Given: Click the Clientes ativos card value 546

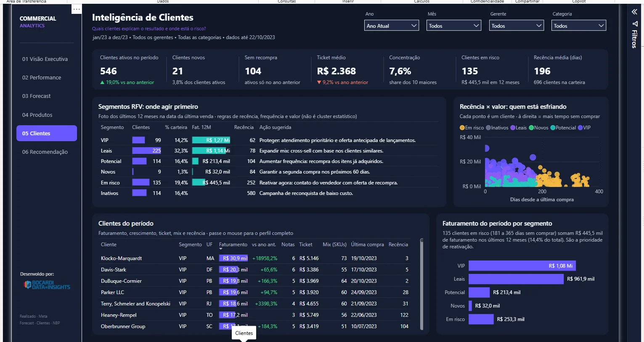Looking at the screenshot, I should [x=109, y=71].
